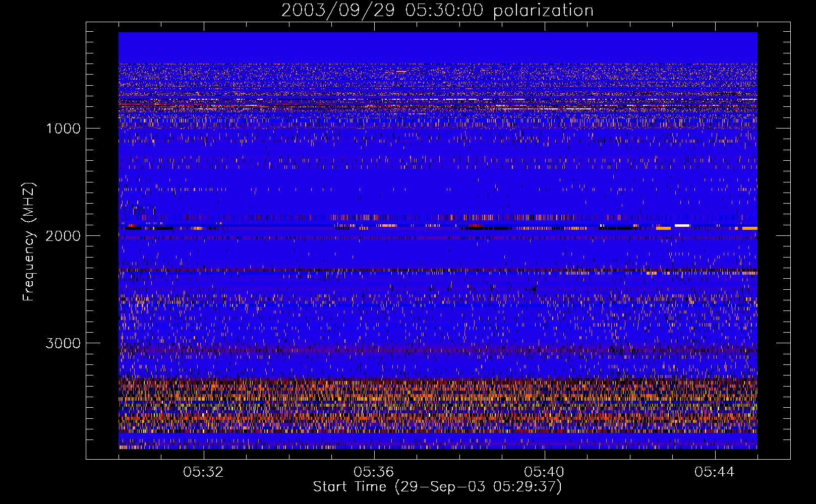Click the 'Frequency (MHZ)' axis label

[x=29, y=241]
